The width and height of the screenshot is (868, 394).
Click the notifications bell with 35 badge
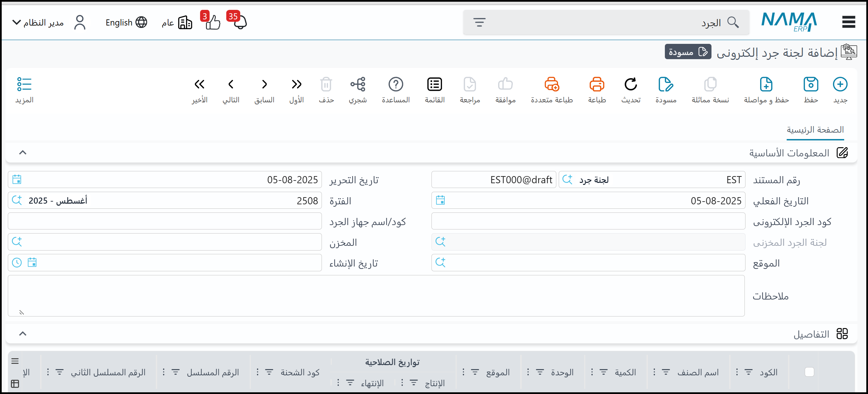pos(240,22)
